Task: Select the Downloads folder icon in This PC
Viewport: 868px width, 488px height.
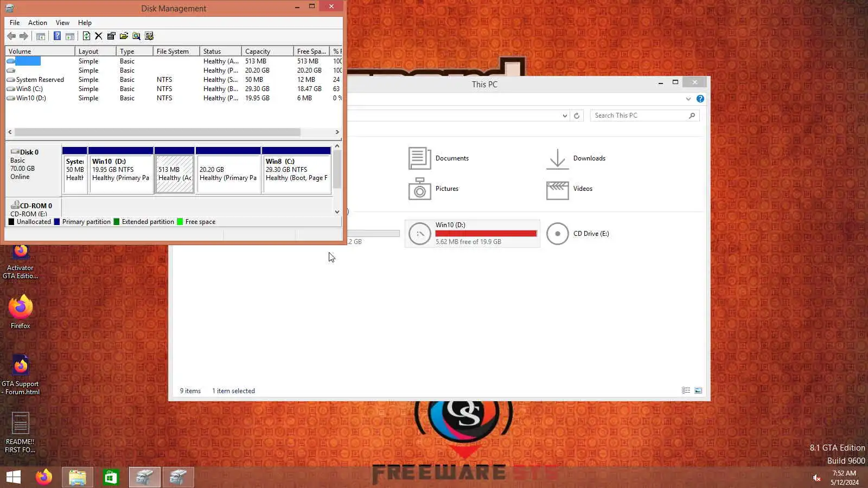Action: click(x=557, y=158)
